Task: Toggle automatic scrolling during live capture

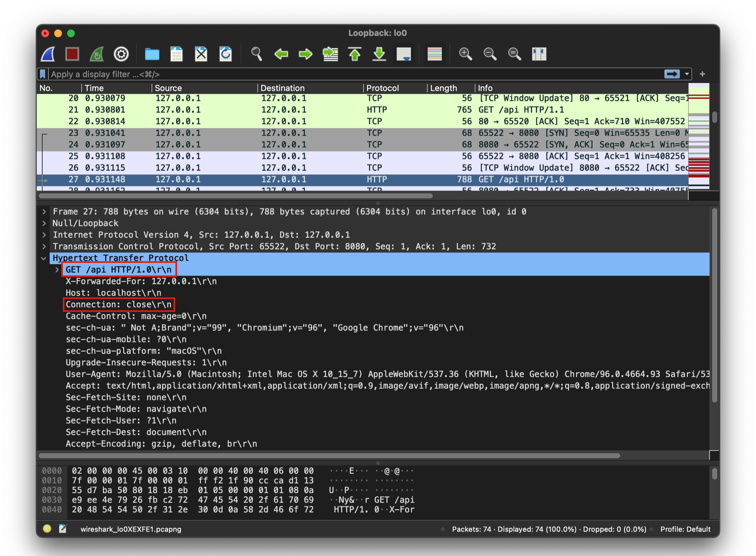Action: pos(404,54)
